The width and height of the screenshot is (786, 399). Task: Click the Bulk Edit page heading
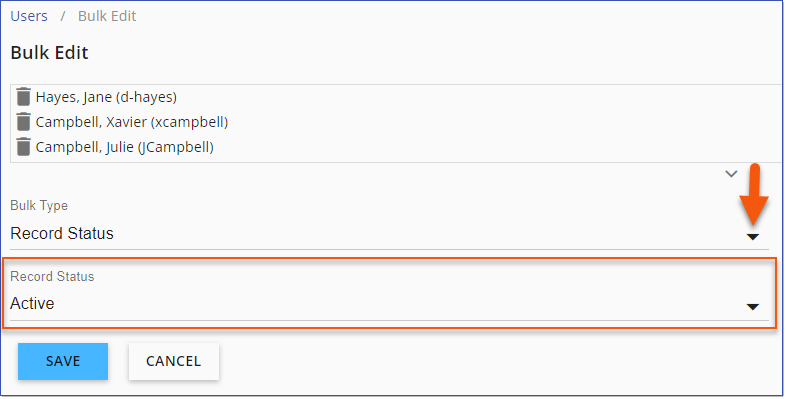point(49,53)
